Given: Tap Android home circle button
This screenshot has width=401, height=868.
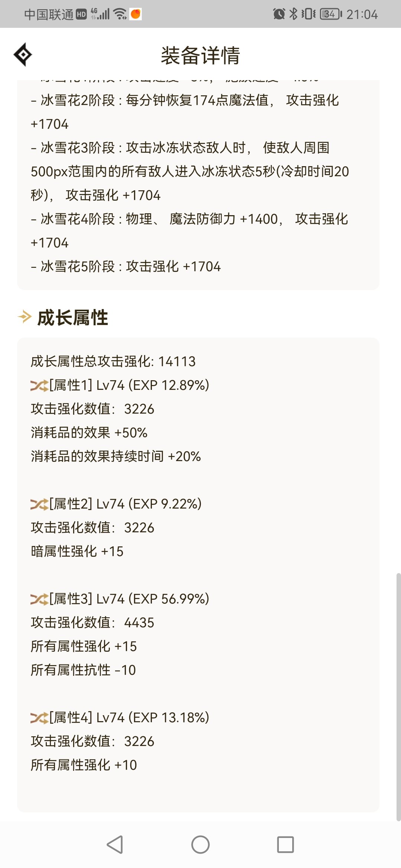Looking at the screenshot, I should 200,845.
